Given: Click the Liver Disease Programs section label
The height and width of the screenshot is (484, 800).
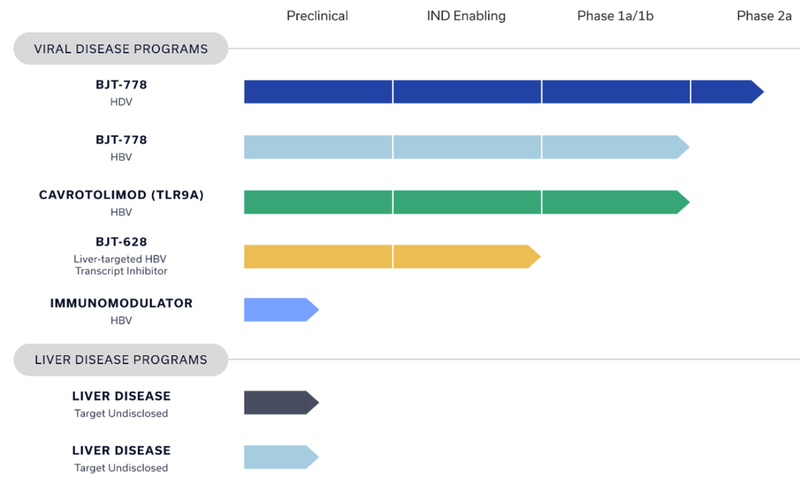Looking at the screenshot, I should tap(121, 359).
